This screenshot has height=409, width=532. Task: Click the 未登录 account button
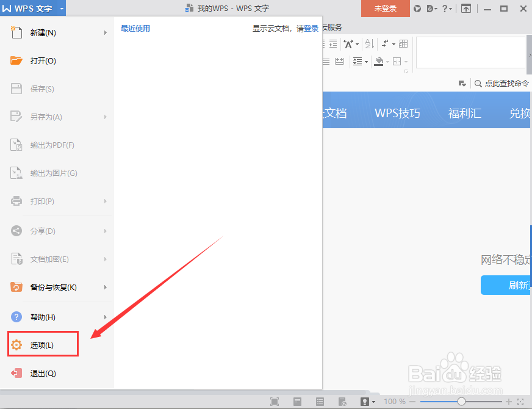386,9
